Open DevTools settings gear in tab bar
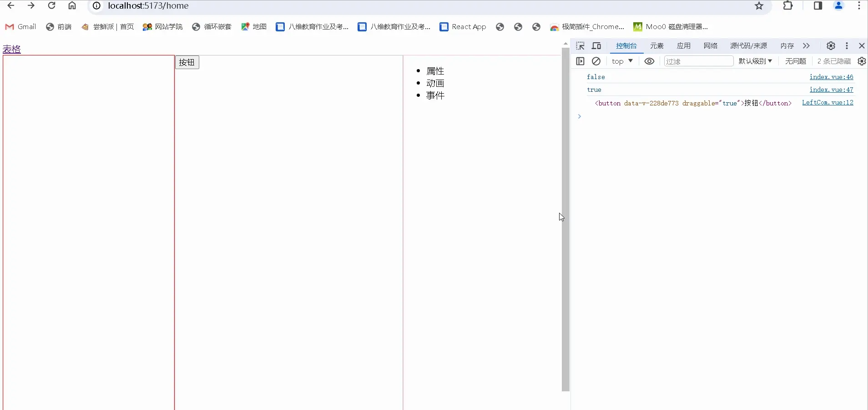The image size is (868, 410). pos(831,46)
